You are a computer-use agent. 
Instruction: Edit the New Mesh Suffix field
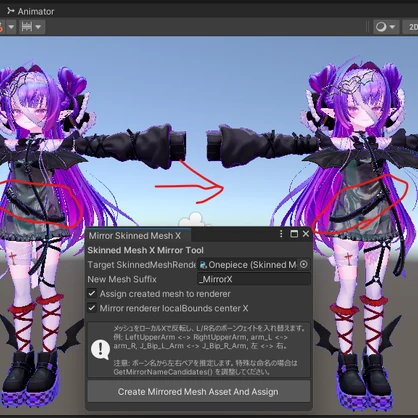(254, 279)
